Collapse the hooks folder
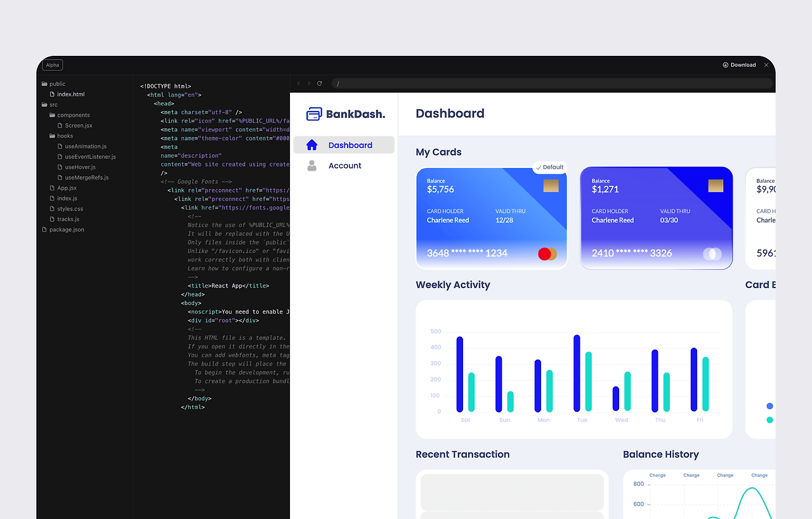Image resolution: width=812 pixels, height=519 pixels. click(61, 136)
